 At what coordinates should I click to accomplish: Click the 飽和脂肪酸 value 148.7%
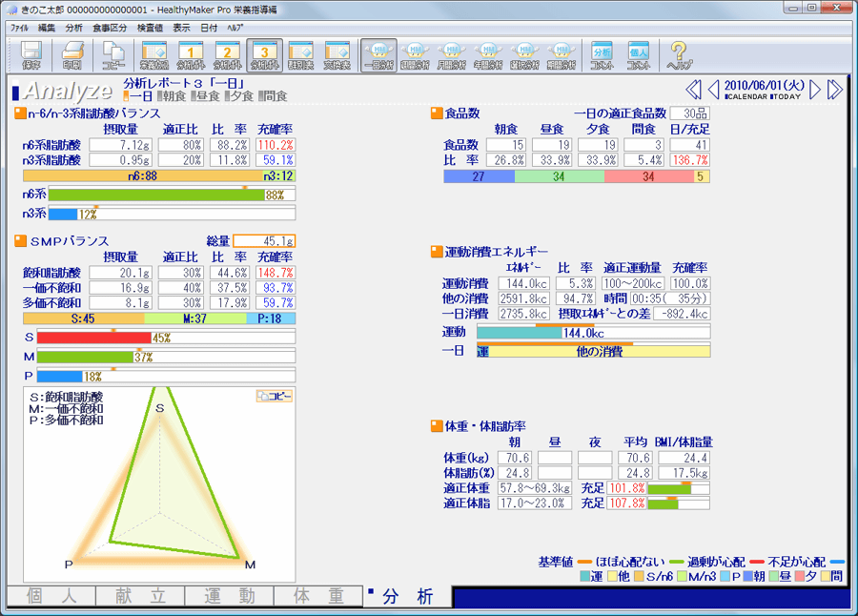(x=276, y=272)
